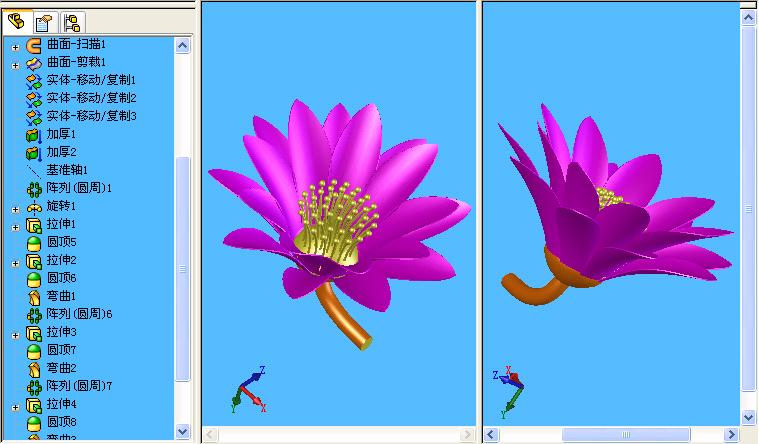759x444 pixels.
Task: Select the 阵列(圆周)6 label
Action: 79,314
